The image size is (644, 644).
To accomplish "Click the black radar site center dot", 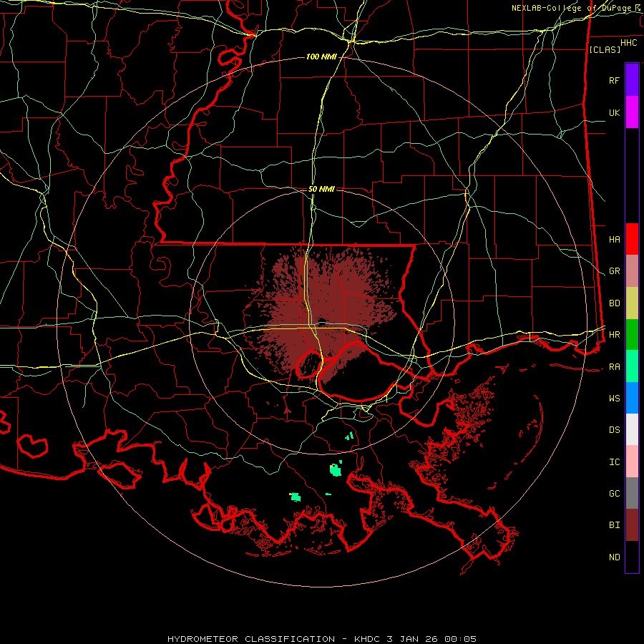I will point(321,321).
